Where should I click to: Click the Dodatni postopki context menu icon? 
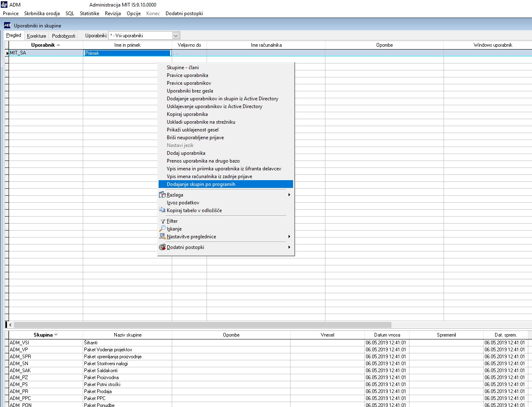tap(162, 247)
